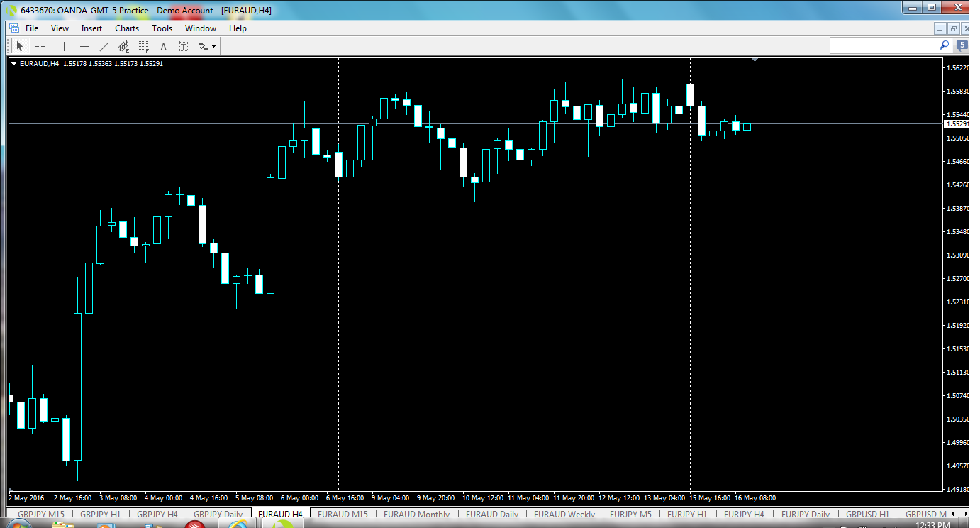Image resolution: width=980 pixels, height=528 pixels.
Task: Expand the Arrows tool dropdown arrow
Action: click(213, 47)
